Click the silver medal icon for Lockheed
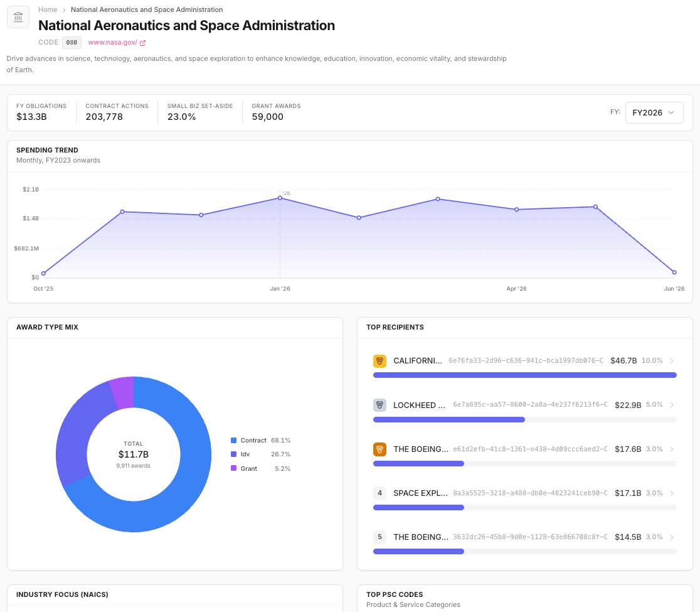The height and width of the screenshot is (612, 700). tap(379, 405)
